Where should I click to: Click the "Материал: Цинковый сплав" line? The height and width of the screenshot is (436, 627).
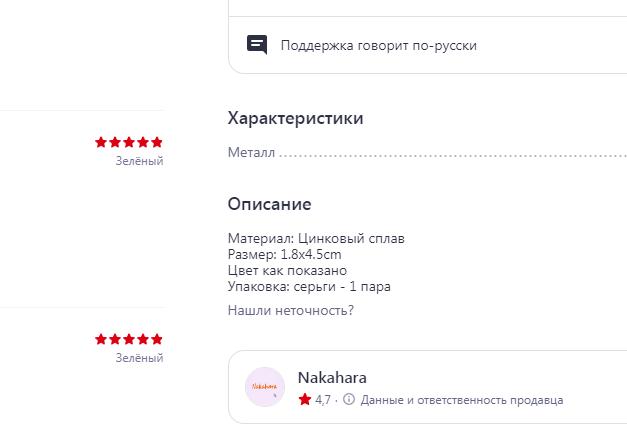pos(316,239)
